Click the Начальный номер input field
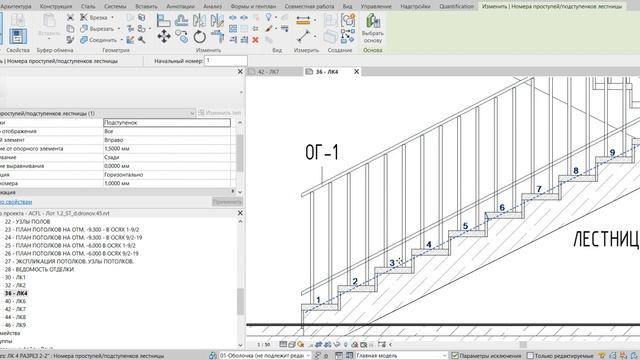The height and width of the screenshot is (360, 640). pos(226,60)
